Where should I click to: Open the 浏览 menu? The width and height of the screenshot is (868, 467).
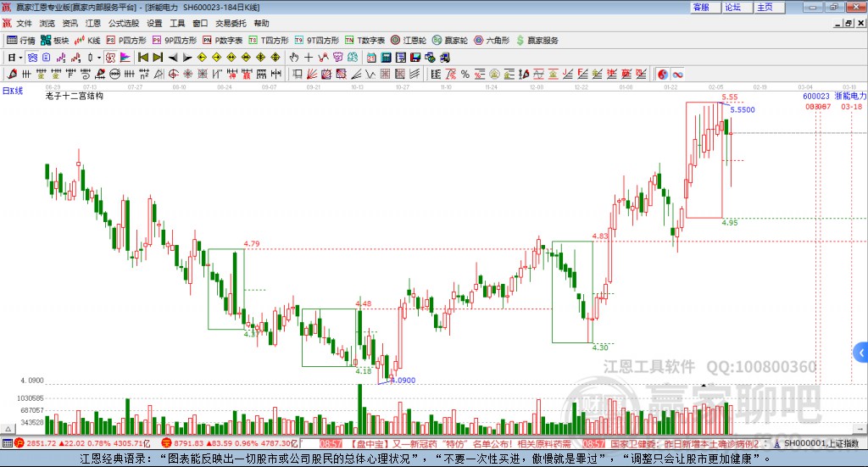tap(47, 23)
